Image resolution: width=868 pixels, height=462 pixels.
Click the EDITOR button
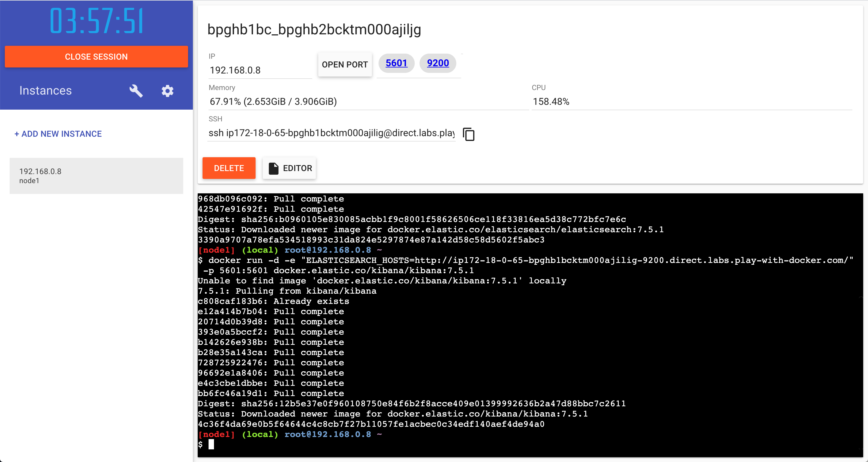[x=289, y=168]
